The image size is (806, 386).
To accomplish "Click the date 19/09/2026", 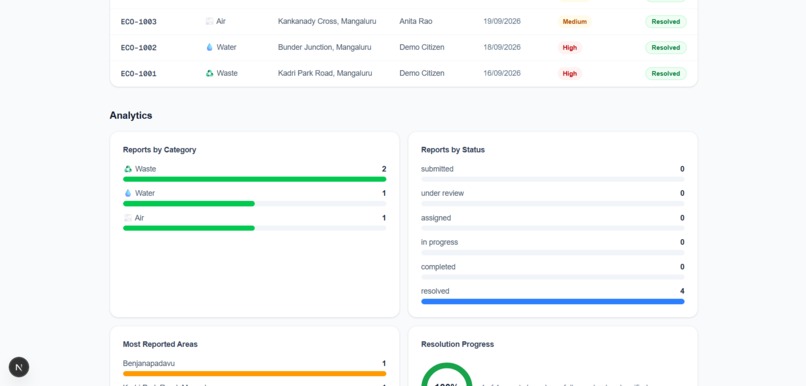I will pyautogui.click(x=502, y=21).
